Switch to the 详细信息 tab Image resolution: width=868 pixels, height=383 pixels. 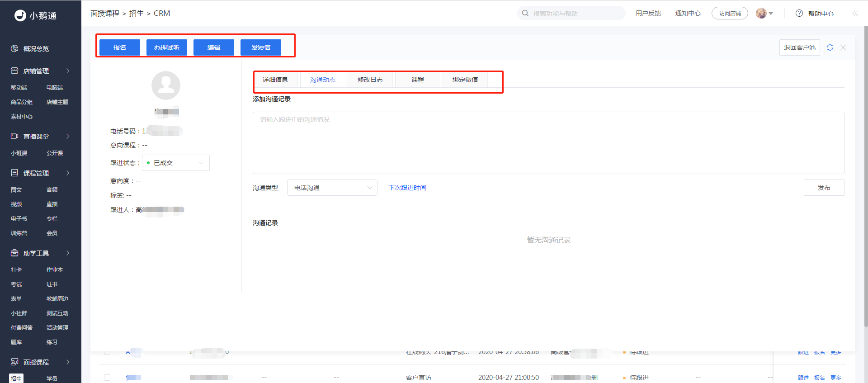(275, 80)
